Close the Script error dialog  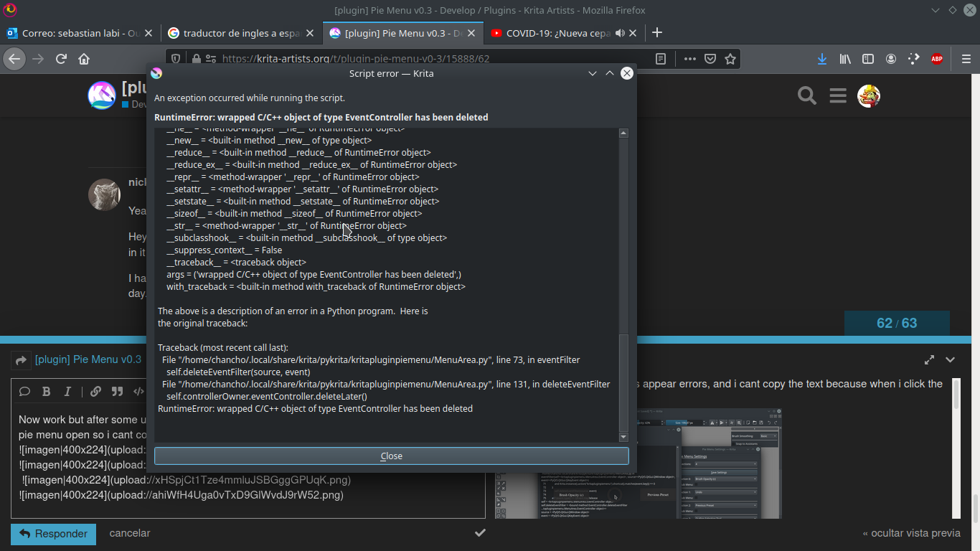point(391,456)
